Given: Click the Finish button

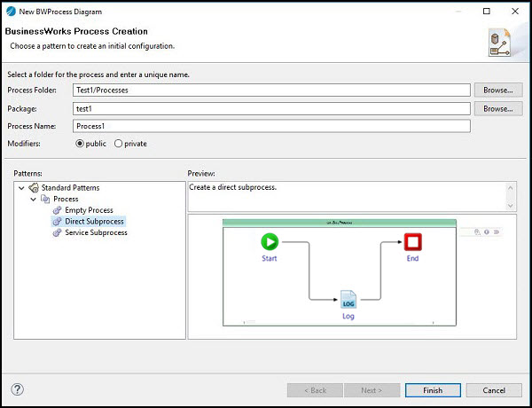Looking at the screenshot, I should pos(433,390).
